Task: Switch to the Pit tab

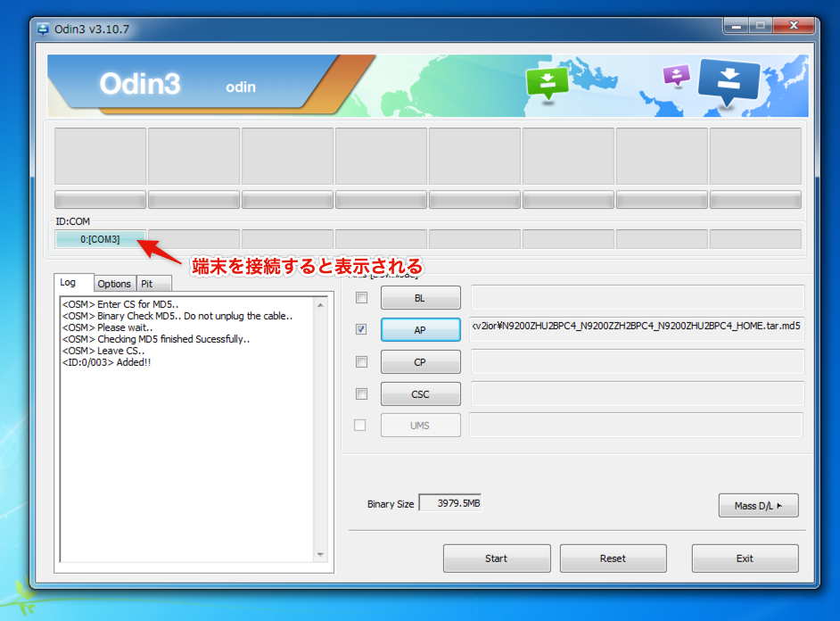Action: 153,284
